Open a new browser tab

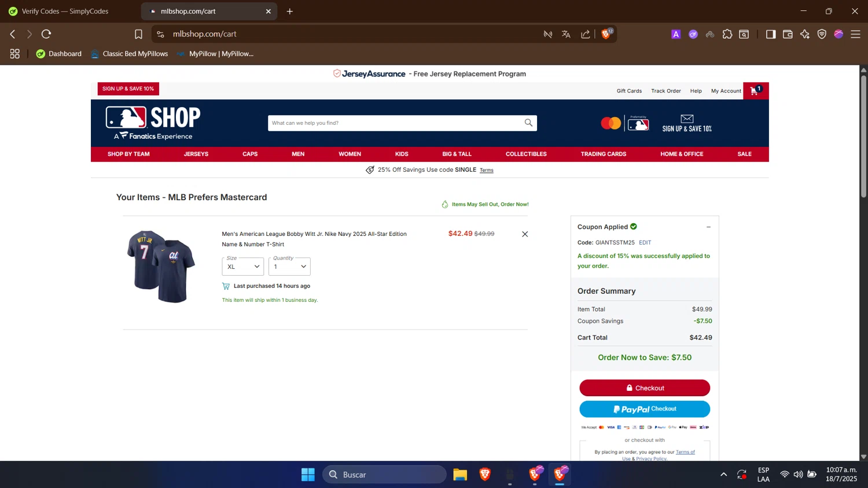click(x=290, y=11)
